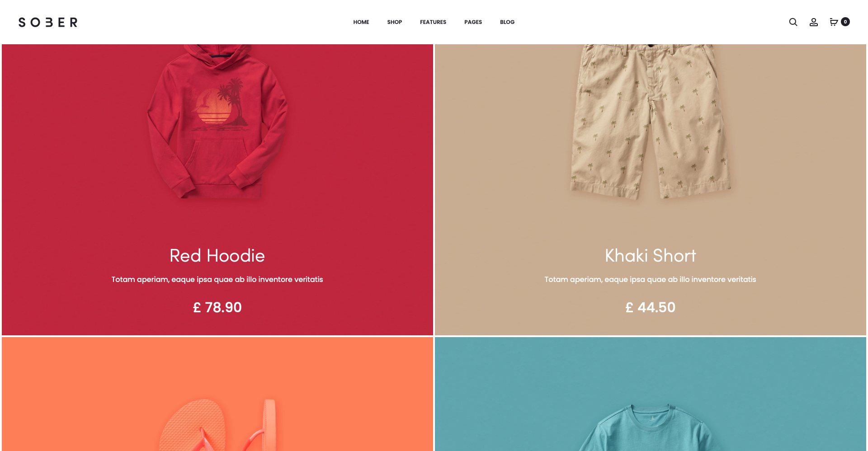
Task: Click the teal t-shirt product image
Action: click(x=651, y=427)
